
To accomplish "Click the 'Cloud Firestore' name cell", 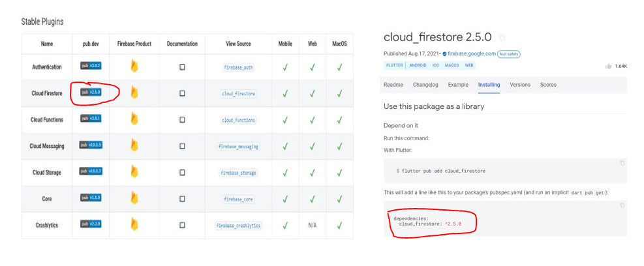I will pos(47,94).
